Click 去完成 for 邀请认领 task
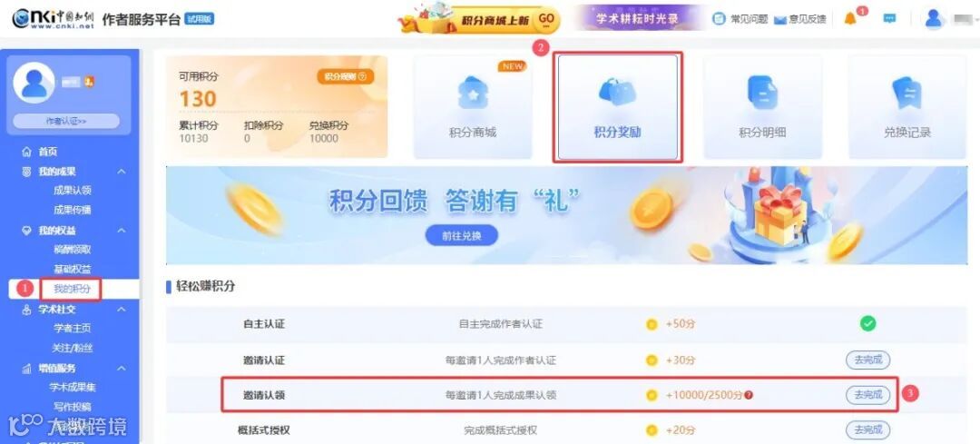Viewport: 980px width, 444px height. 867,395
